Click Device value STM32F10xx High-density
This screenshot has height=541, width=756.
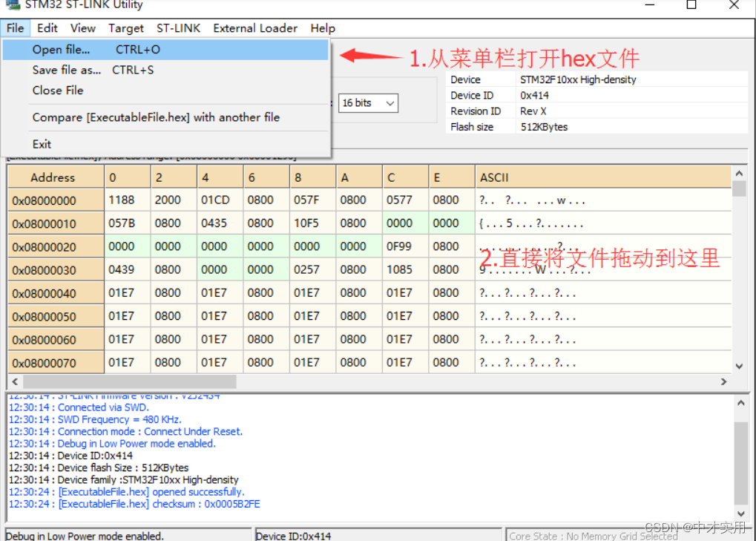[578, 79]
